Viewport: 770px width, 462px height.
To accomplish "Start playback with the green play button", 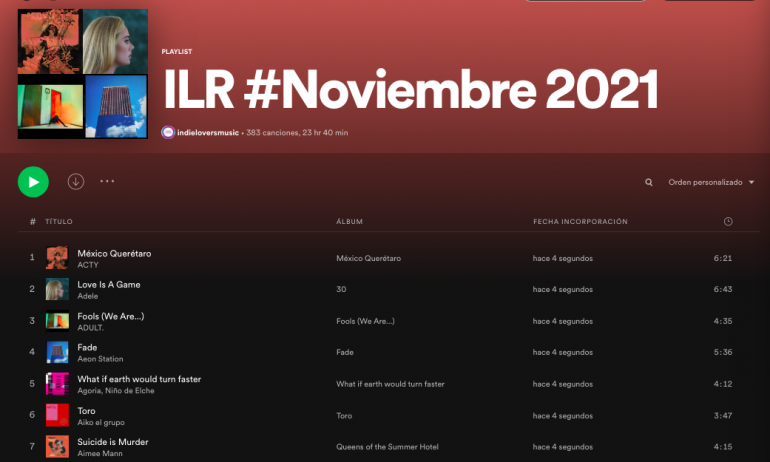I will 33,182.
